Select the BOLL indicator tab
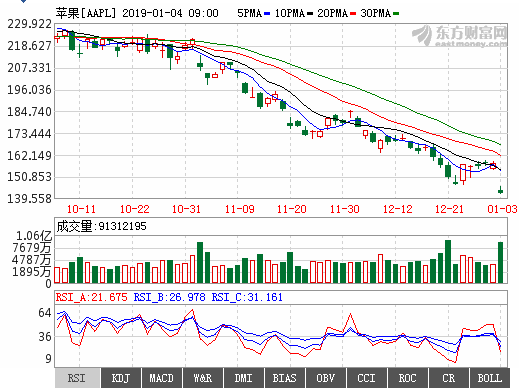 pyautogui.click(x=490, y=378)
